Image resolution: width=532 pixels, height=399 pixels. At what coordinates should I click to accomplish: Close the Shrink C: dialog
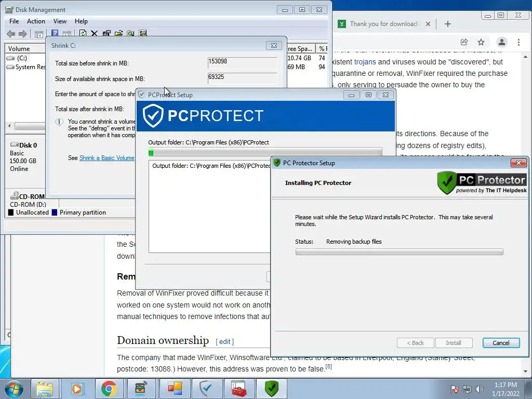tap(274, 46)
